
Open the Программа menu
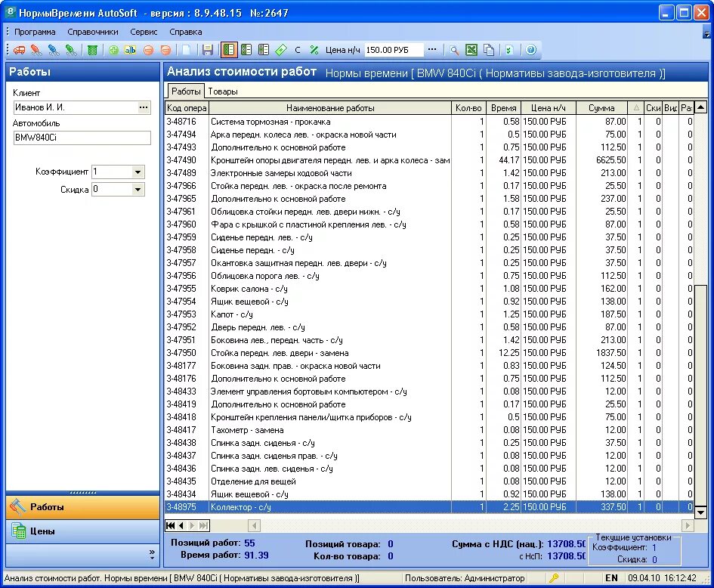click(35, 32)
